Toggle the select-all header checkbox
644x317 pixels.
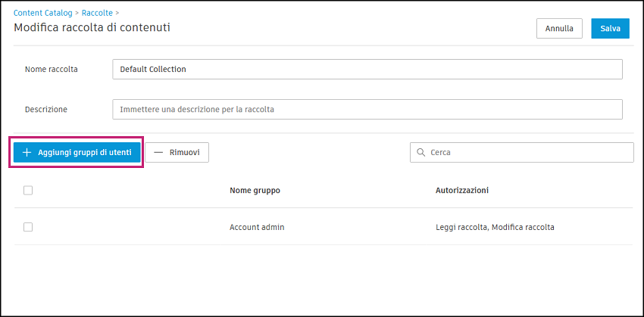28,190
